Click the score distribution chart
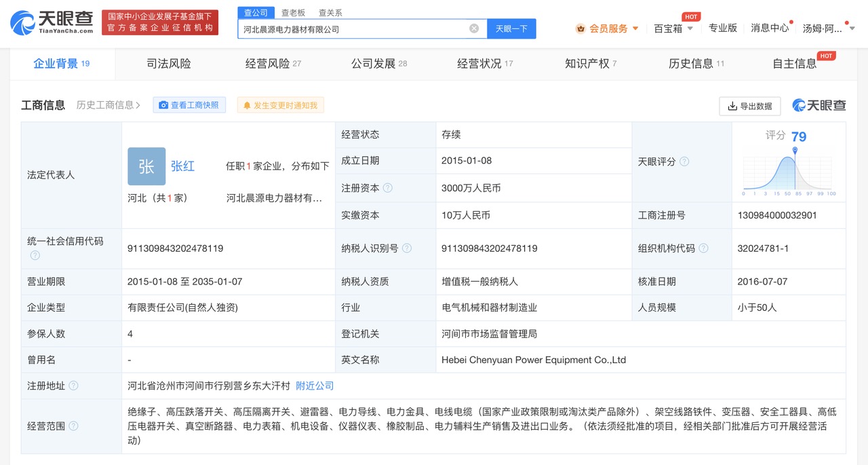 click(789, 172)
